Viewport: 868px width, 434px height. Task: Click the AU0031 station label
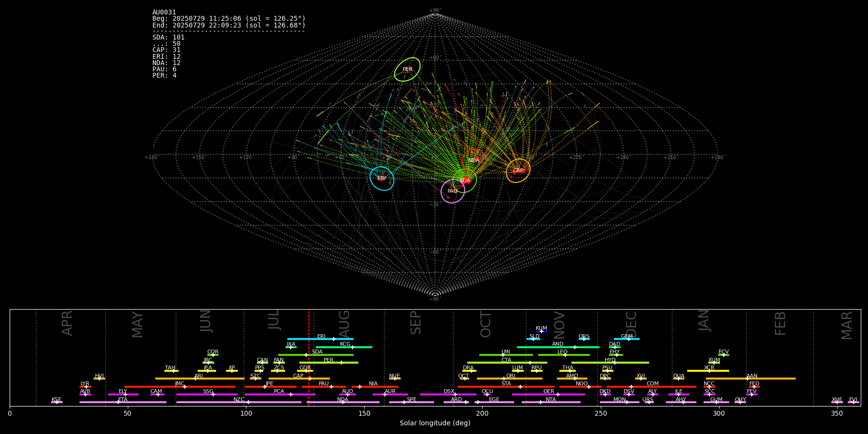[164, 13]
